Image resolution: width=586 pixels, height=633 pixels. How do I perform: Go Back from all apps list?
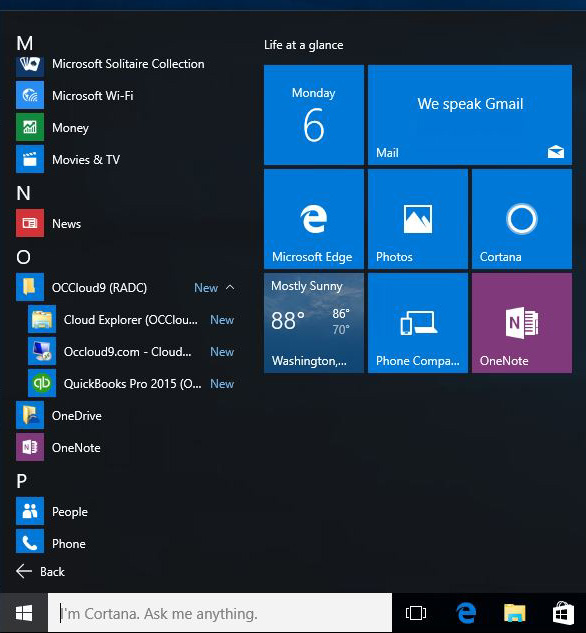[x=40, y=571]
